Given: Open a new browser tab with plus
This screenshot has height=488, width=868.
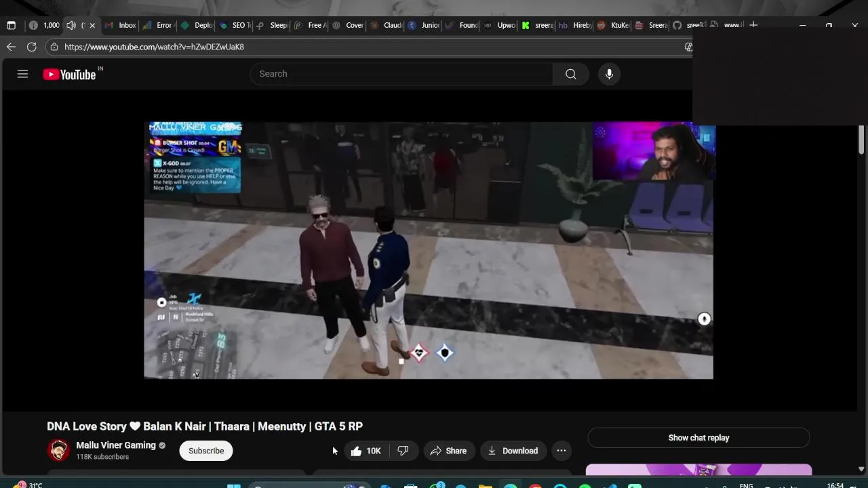Looking at the screenshot, I should (753, 25).
